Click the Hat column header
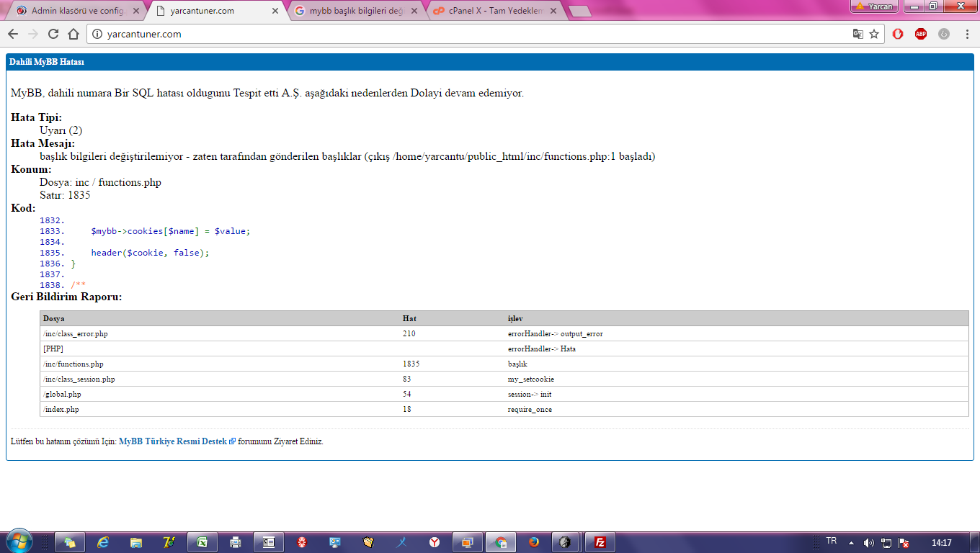The width and height of the screenshot is (980, 553). (453, 318)
